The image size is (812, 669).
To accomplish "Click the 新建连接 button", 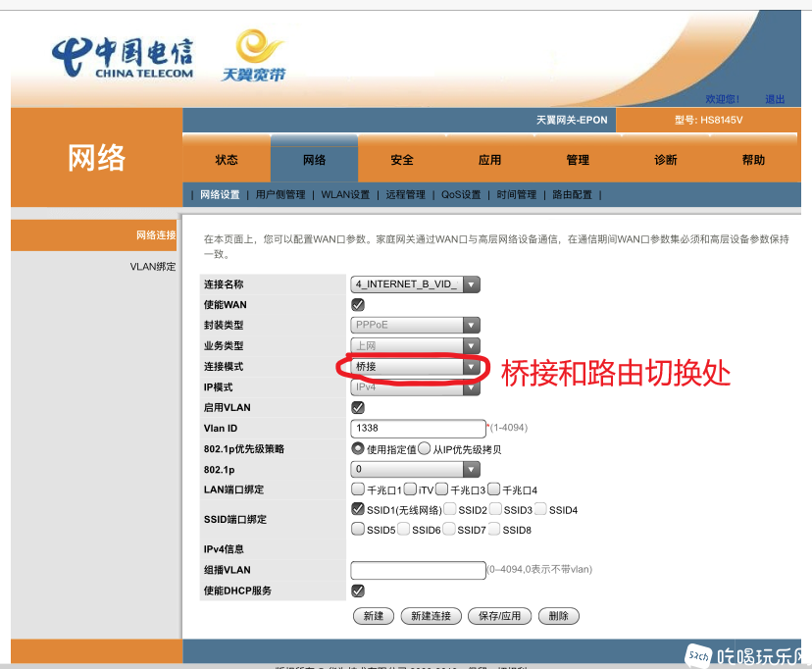I will tap(431, 616).
